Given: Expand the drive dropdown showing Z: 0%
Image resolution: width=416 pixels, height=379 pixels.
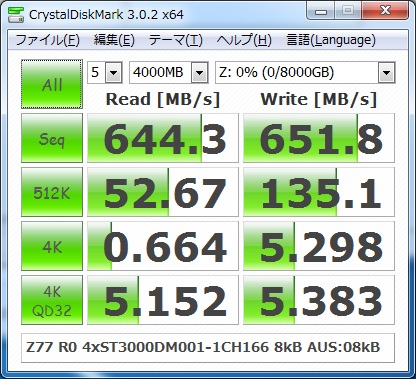Looking at the screenshot, I should pos(387,72).
